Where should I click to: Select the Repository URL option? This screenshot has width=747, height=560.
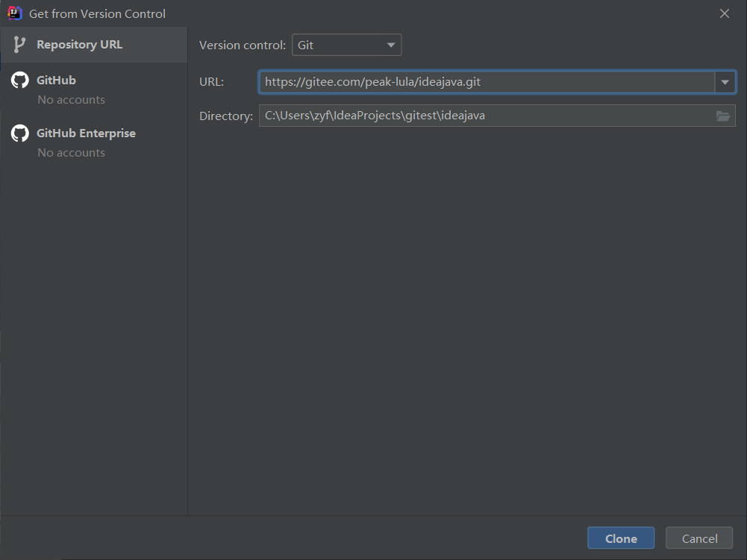pos(94,45)
